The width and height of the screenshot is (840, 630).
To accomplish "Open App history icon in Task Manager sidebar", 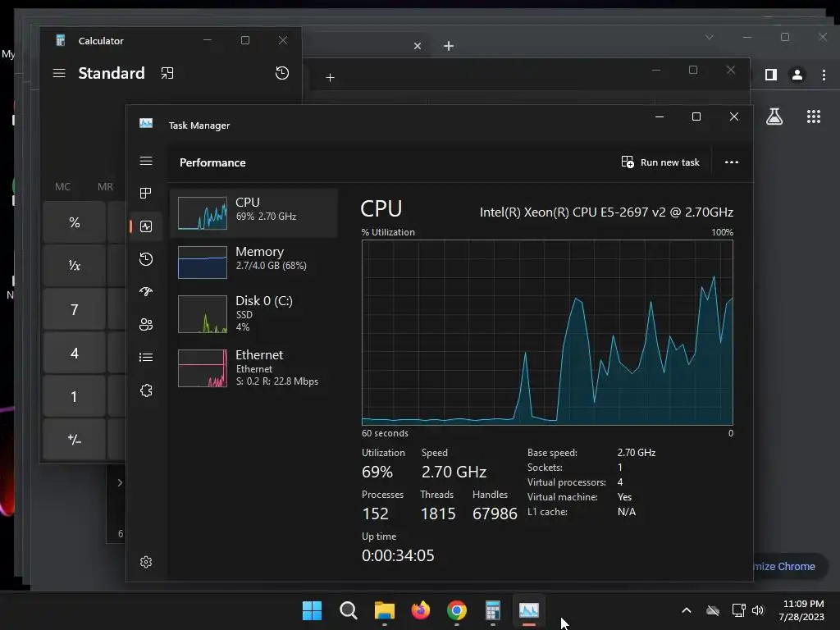I will (146, 259).
